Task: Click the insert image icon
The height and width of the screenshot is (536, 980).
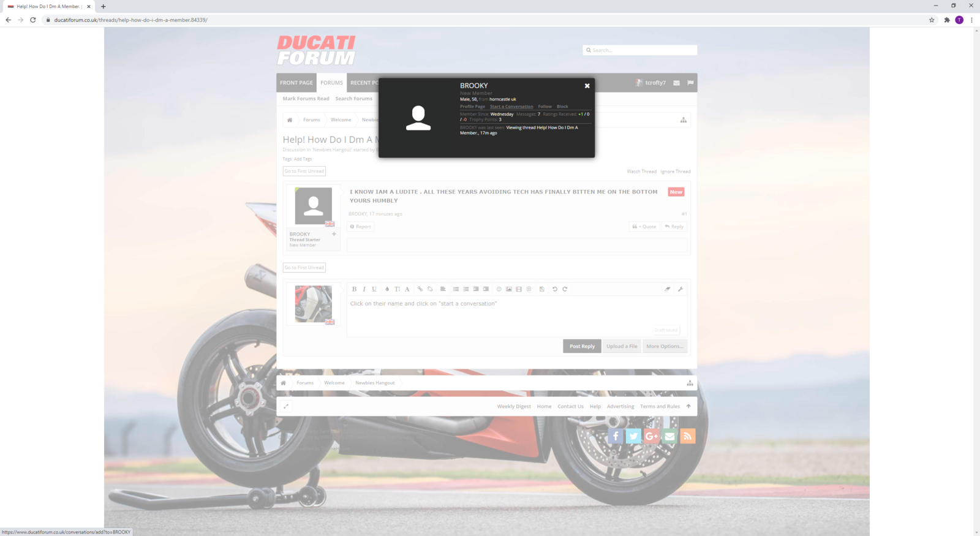Action: pyautogui.click(x=509, y=289)
